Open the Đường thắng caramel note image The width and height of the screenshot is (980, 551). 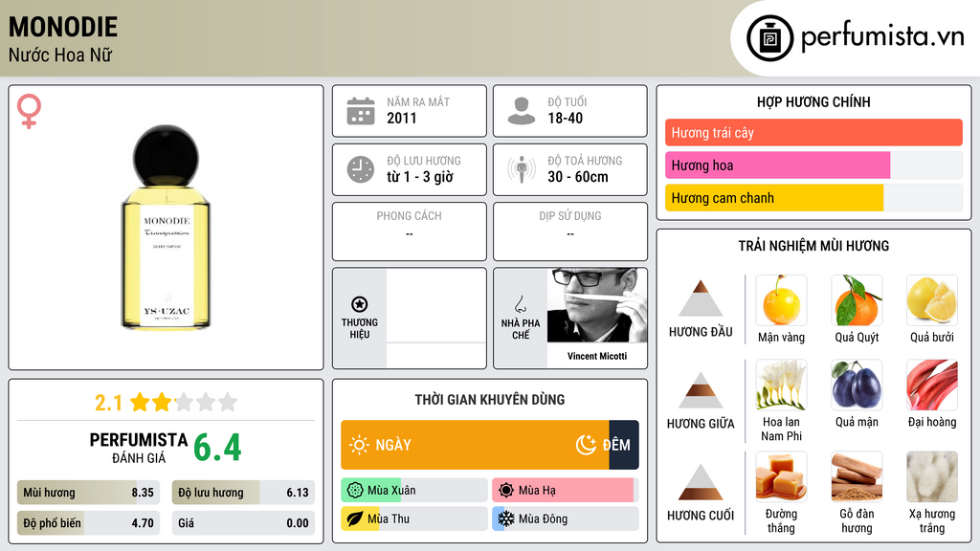click(x=781, y=476)
